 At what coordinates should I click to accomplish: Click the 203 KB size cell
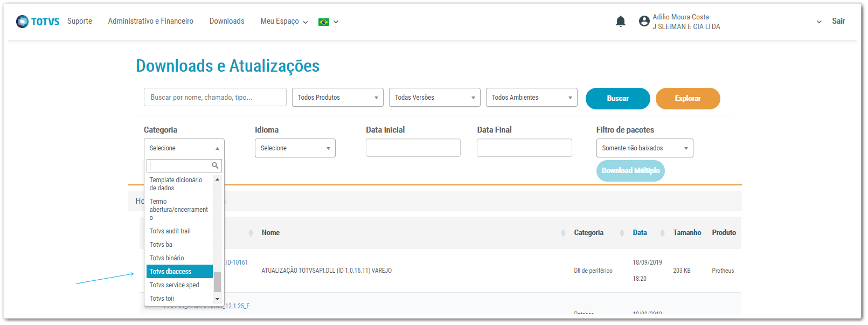[x=682, y=271]
